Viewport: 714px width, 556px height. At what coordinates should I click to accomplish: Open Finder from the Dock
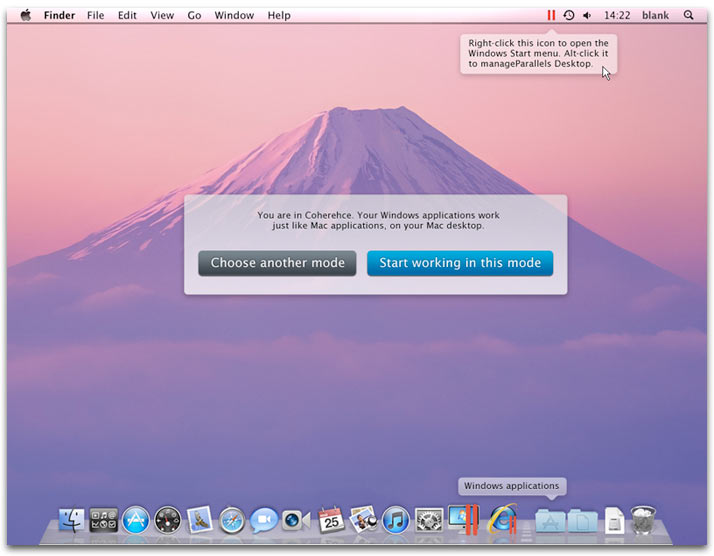coord(71,519)
